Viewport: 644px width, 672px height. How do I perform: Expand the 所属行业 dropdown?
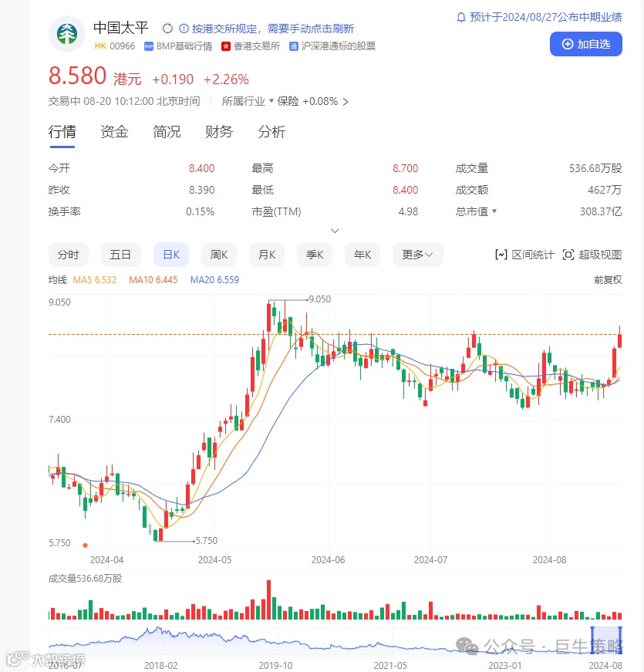coord(248,102)
